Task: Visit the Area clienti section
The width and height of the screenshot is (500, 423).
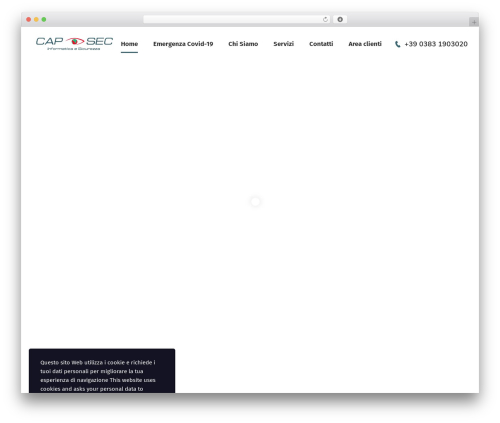Action: 365,44
